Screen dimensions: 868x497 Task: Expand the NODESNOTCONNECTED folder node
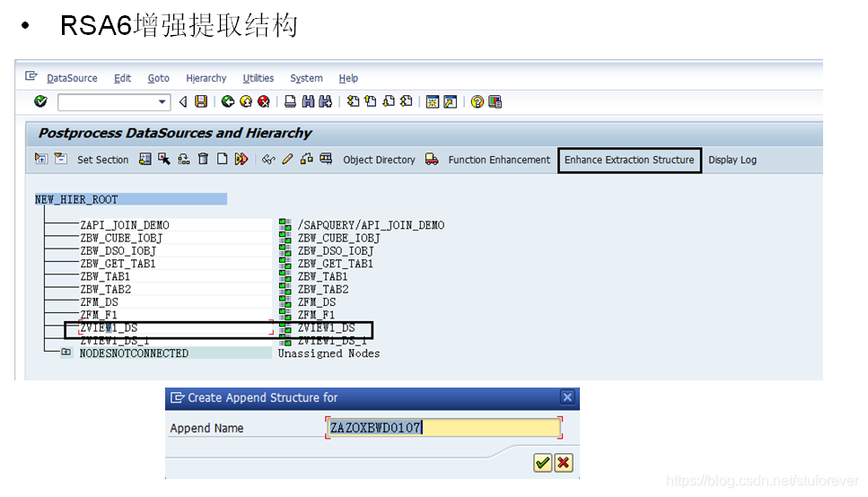(x=66, y=352)
